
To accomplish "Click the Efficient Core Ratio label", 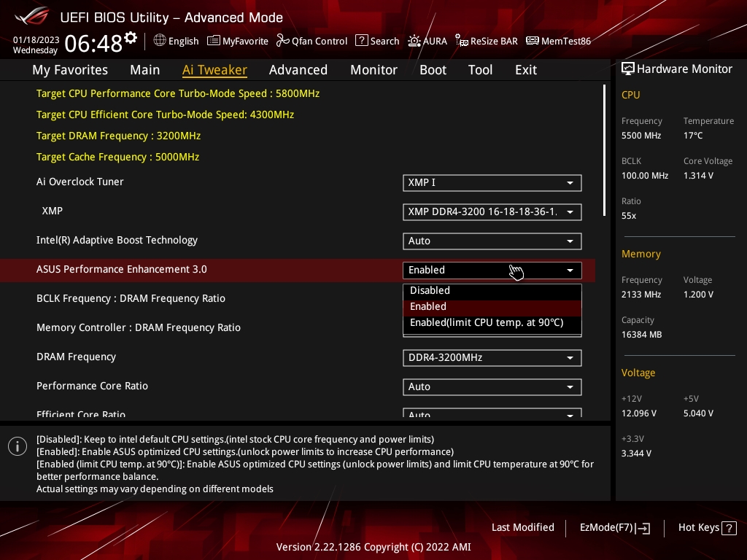I will tap(81, 413).
